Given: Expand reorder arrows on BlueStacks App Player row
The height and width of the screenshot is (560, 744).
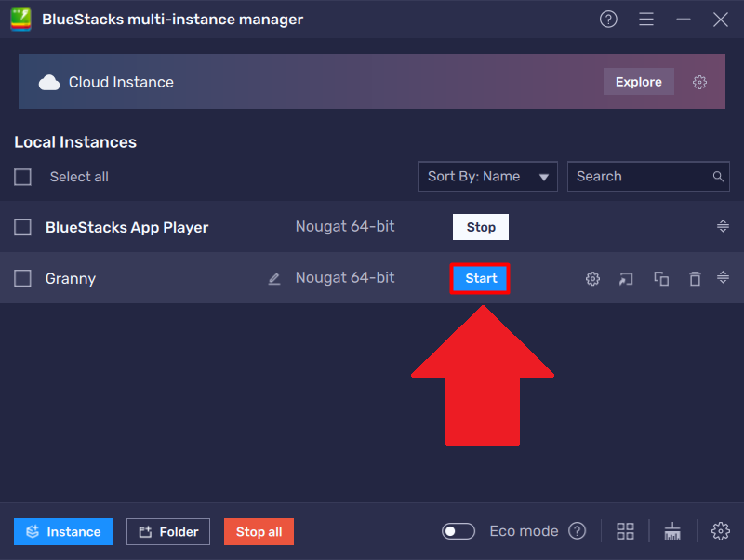Looking at the screenshot, I should click(724, 226).
